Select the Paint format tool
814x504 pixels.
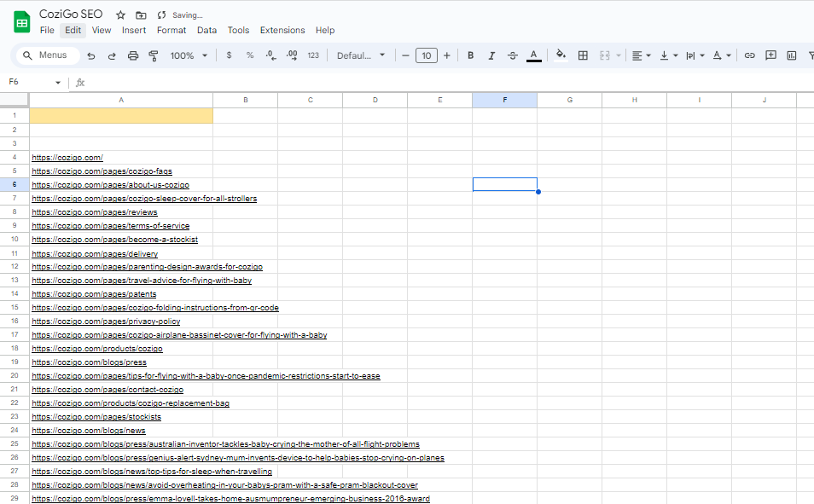coord(154,55)
